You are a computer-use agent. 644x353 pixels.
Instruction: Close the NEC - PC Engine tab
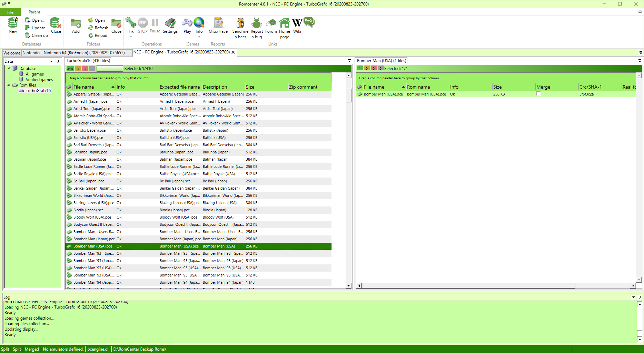[233, 52]
